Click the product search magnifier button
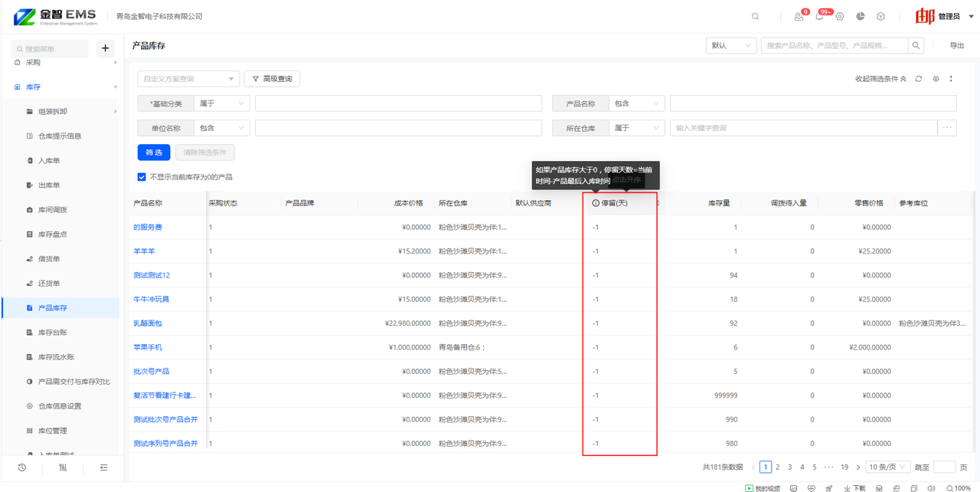Screen dimensions: 980x492 [x=916, y=46]
